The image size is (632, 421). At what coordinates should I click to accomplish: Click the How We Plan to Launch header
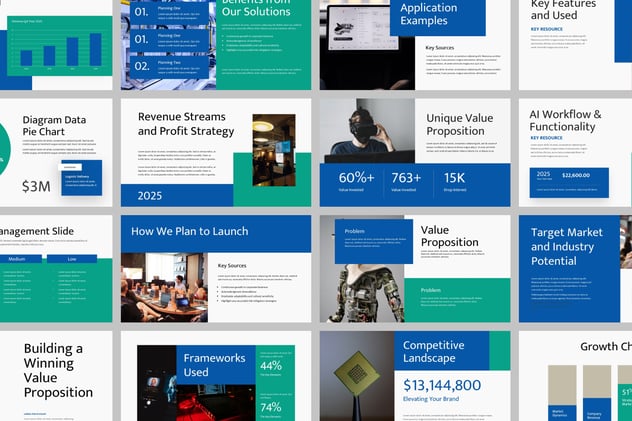pyautogui.click(x=188, y=231)
